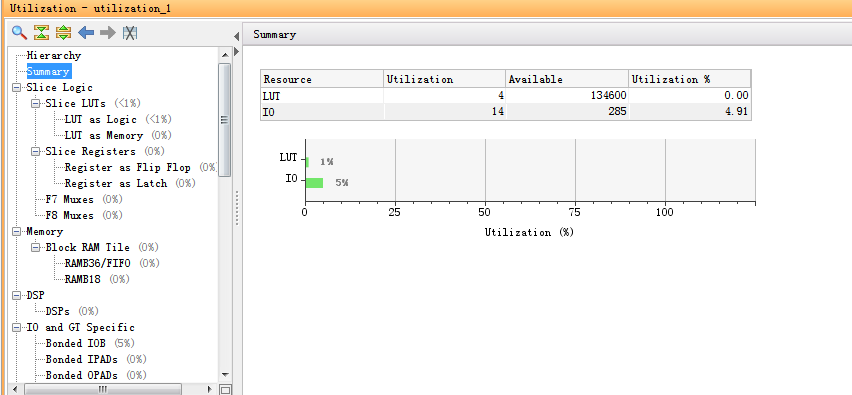The height and width of the screenshot is (395, 852).
Task: Click the Collapse All toolbar icon
Action: [41, 33]
